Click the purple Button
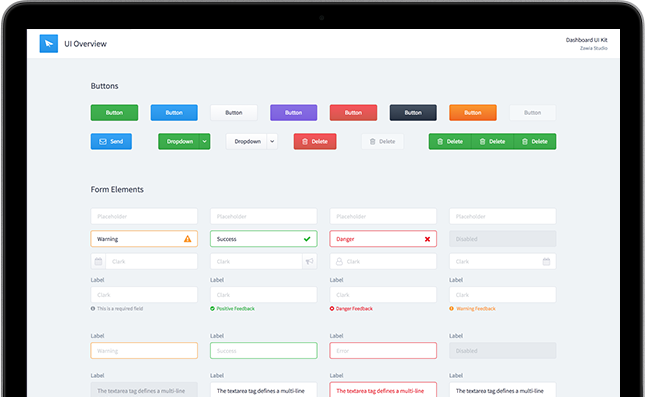 pyautogui.click(x=294, y=112)
